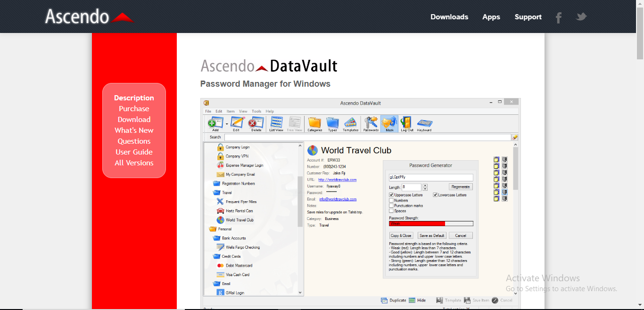This screenshot has height=310, width=644.
Task: Open Ascendo's Facebook page icon
Action: click(559, 17)
